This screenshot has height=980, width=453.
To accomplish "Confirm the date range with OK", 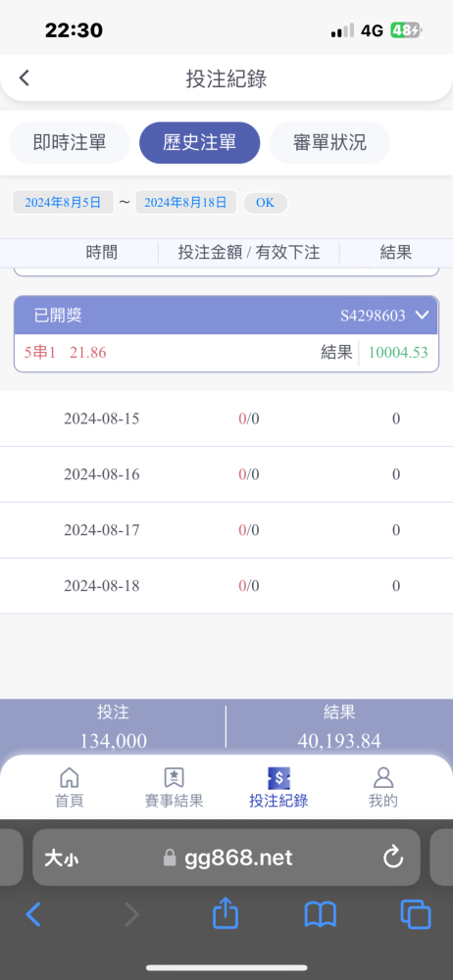I will click(x=266, y=203).
